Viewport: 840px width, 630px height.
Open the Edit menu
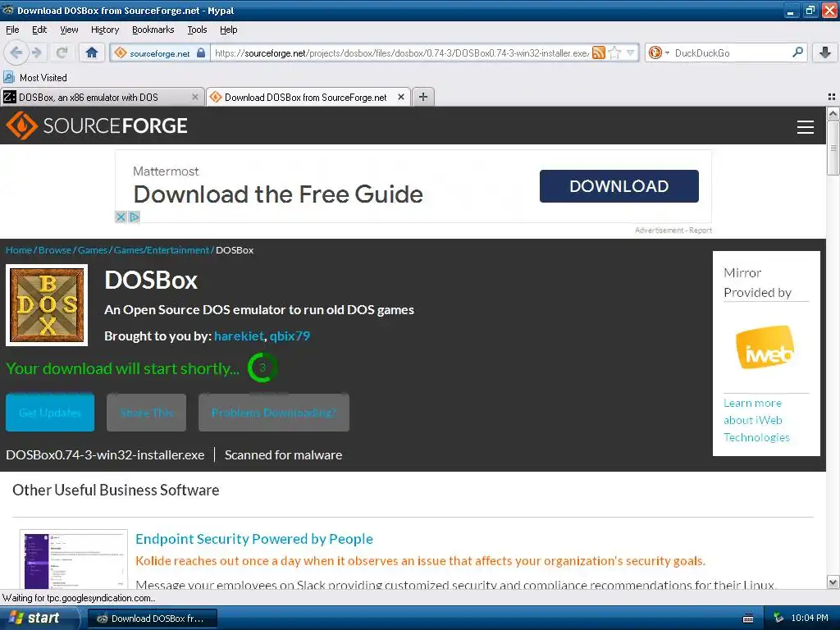coord(39,30)
